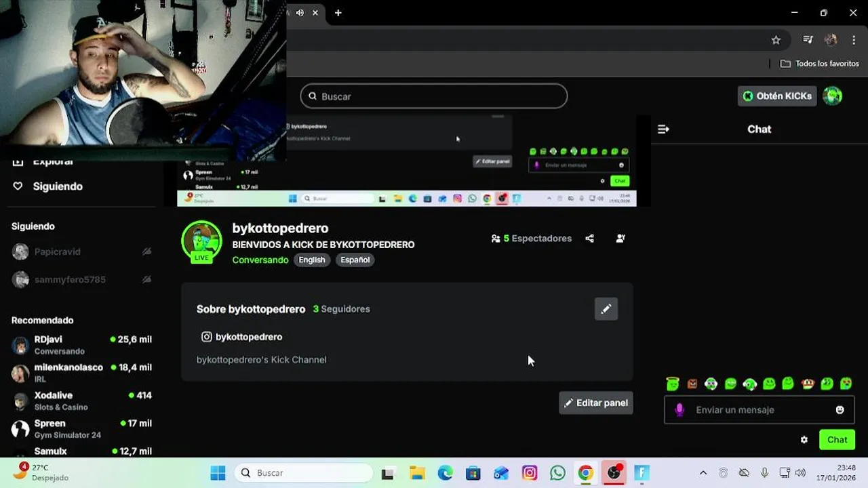Open the Conversando category link
Viewport: 868px width, 488px height.
coord(260,260)
